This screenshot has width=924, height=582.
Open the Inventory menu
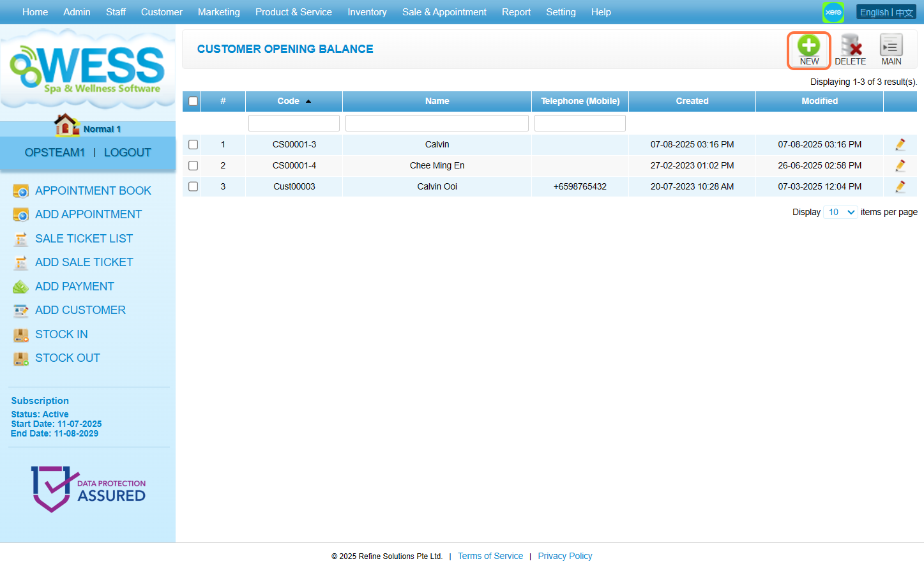[x=367, y=12]
